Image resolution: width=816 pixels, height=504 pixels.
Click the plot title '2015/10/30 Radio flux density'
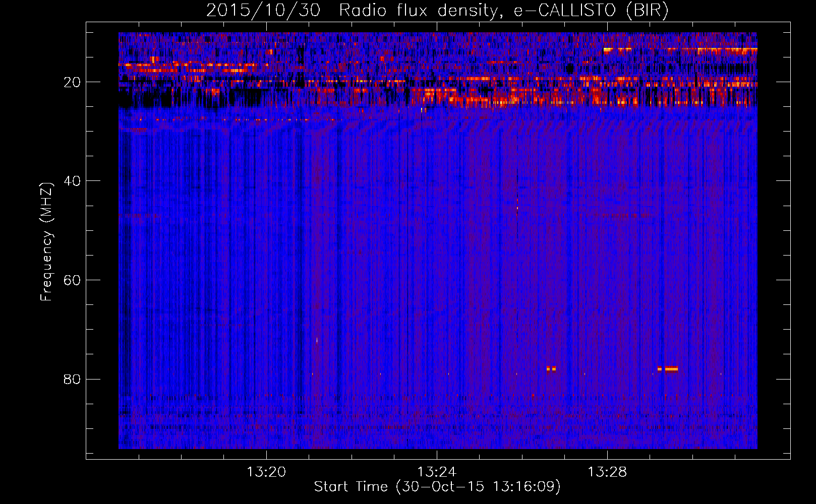[437, 10]
